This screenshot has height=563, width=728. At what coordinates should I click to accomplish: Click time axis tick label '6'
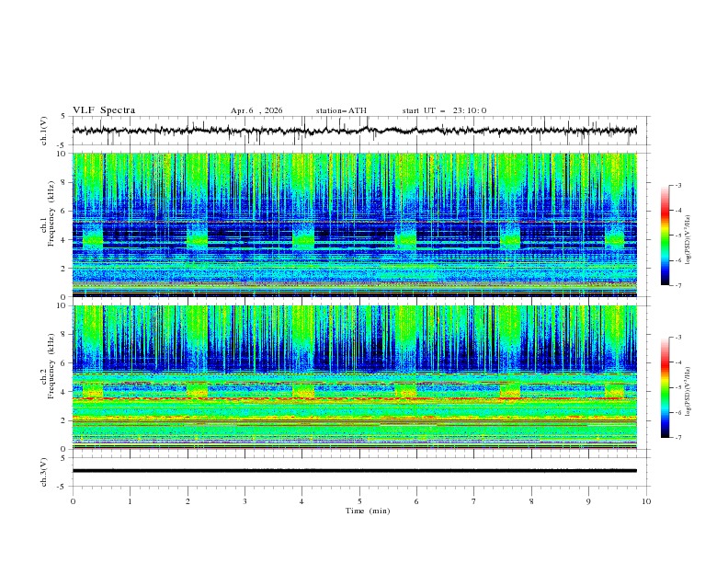coord(416,501)
